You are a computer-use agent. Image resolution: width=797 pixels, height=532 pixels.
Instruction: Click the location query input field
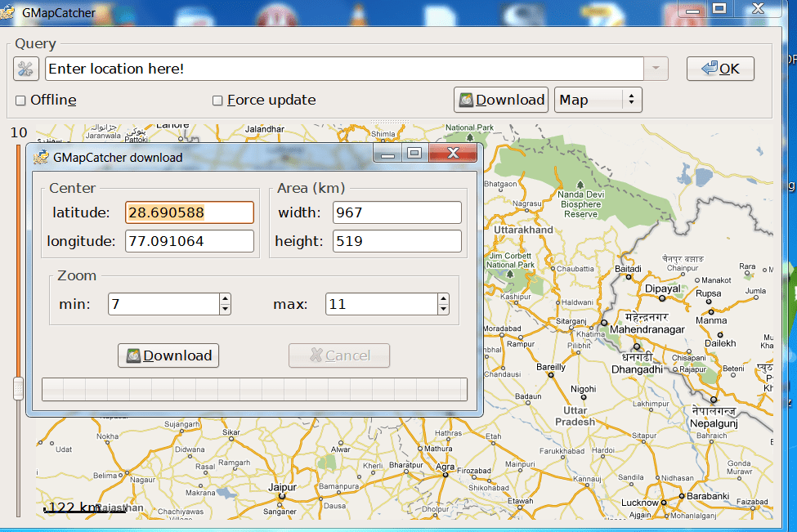coord(345,69)
